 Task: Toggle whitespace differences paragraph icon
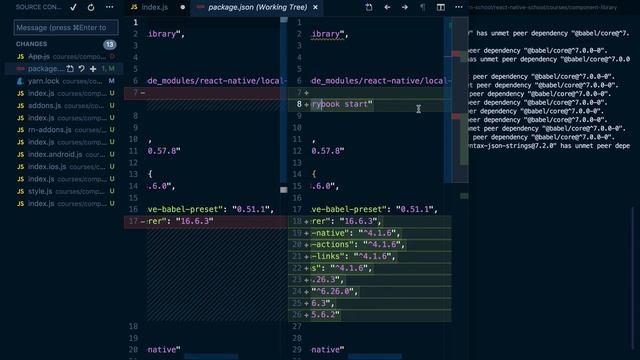pos(422,7)
